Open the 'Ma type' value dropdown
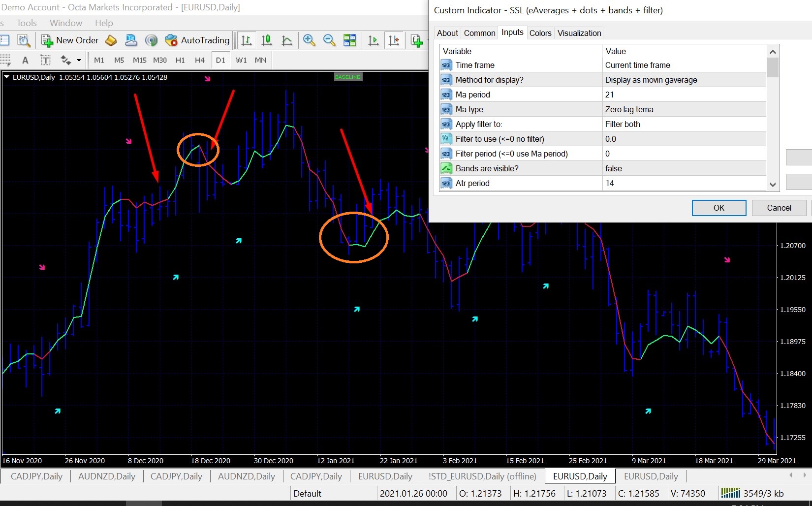 tap(684, 109)
